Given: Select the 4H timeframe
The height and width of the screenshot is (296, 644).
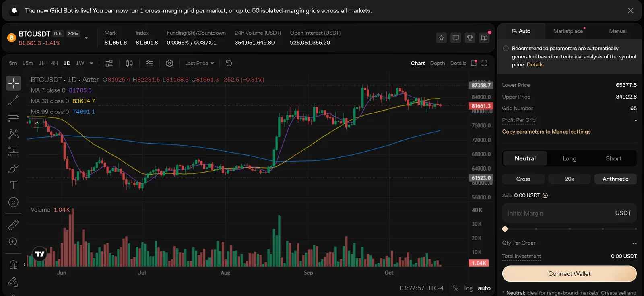Looking at the screenshot, I should [x=54, y=63].
